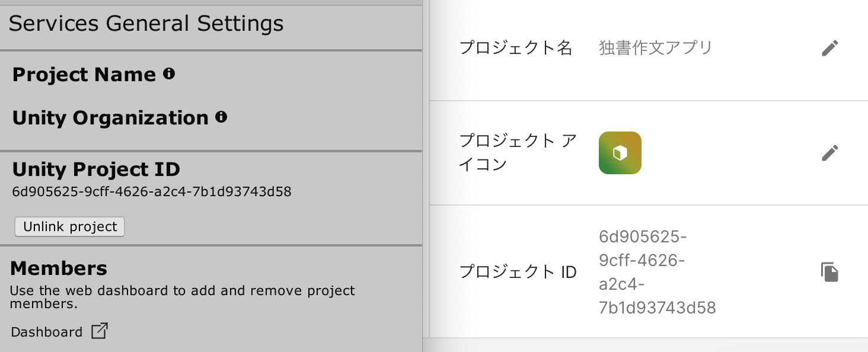The width and height of the screenshot is (868, 352).
Task: Click the Members section heading
Action: (59, 268)
